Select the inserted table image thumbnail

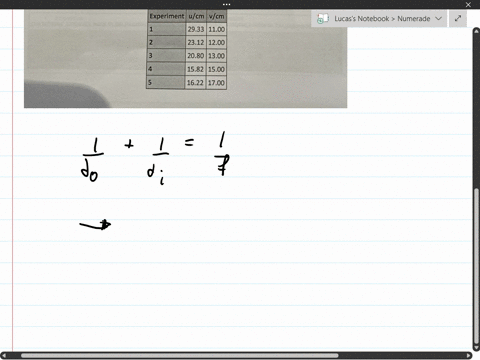pyautogui.click(x=185, y=58)
